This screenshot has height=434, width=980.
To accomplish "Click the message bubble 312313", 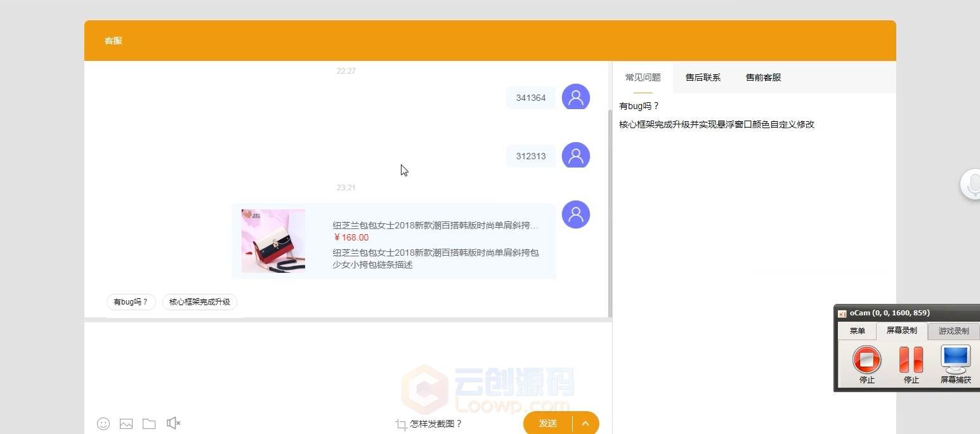I will (531, 156).
